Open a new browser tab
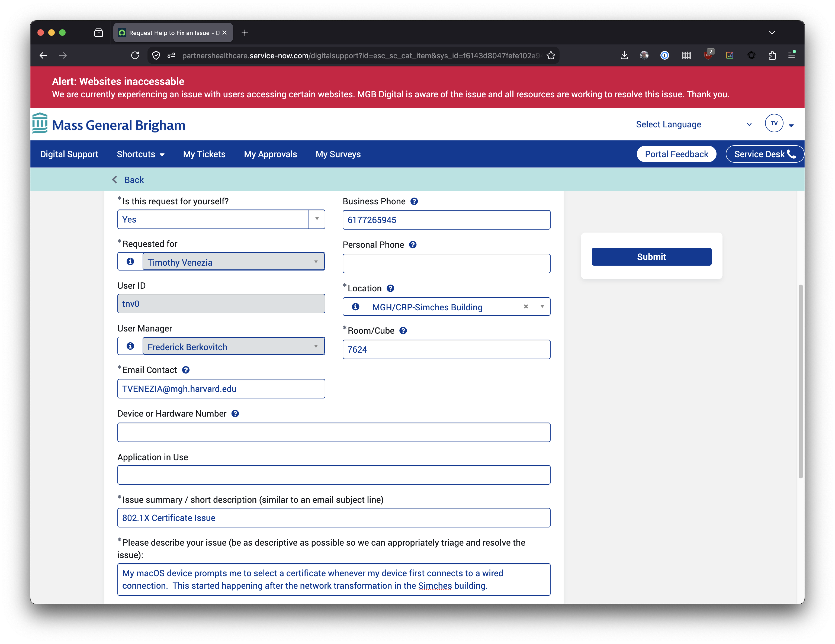The image size is (835, 644). click(x=245, y=33)
